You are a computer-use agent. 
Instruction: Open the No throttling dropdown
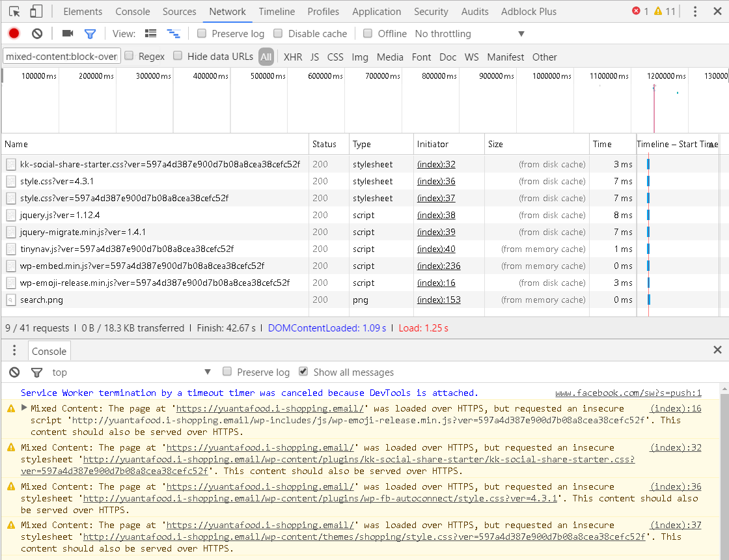click(470, 33)
